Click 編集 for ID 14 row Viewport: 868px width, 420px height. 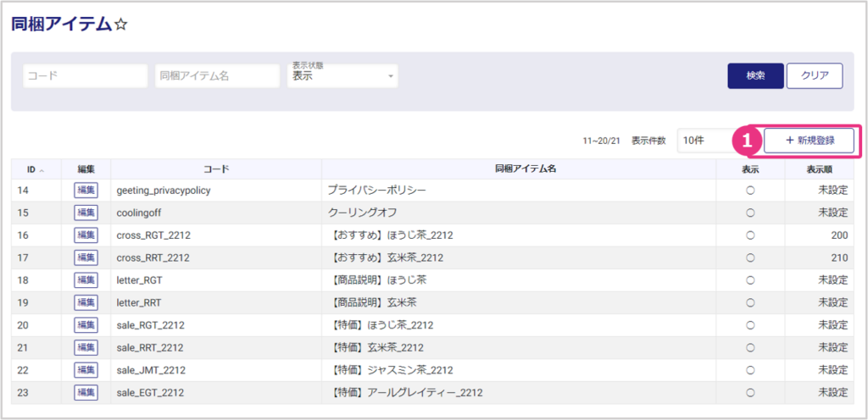(x=86, y=191)
